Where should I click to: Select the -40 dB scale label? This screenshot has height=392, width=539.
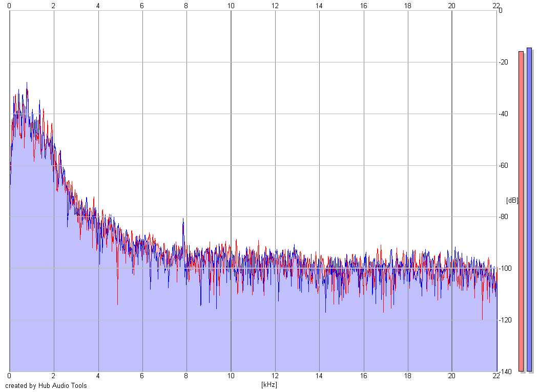pos(504,114)
